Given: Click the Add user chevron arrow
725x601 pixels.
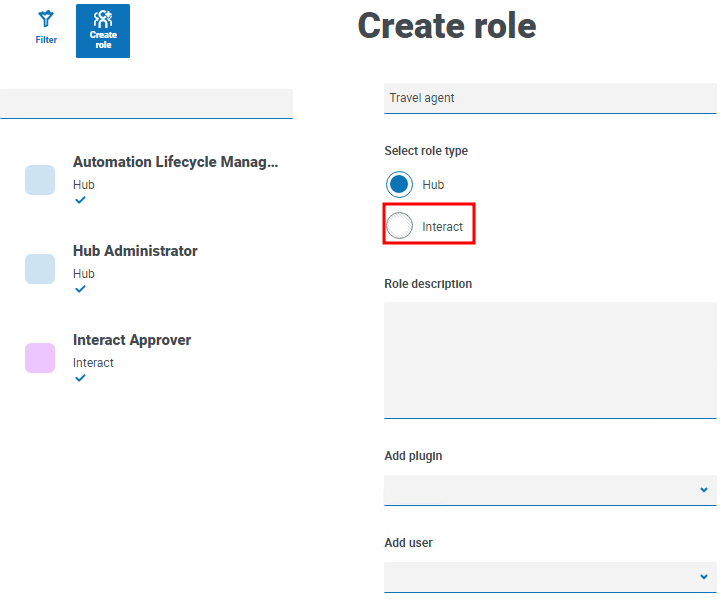Looking at the screenshot, I should pos(703,577).
